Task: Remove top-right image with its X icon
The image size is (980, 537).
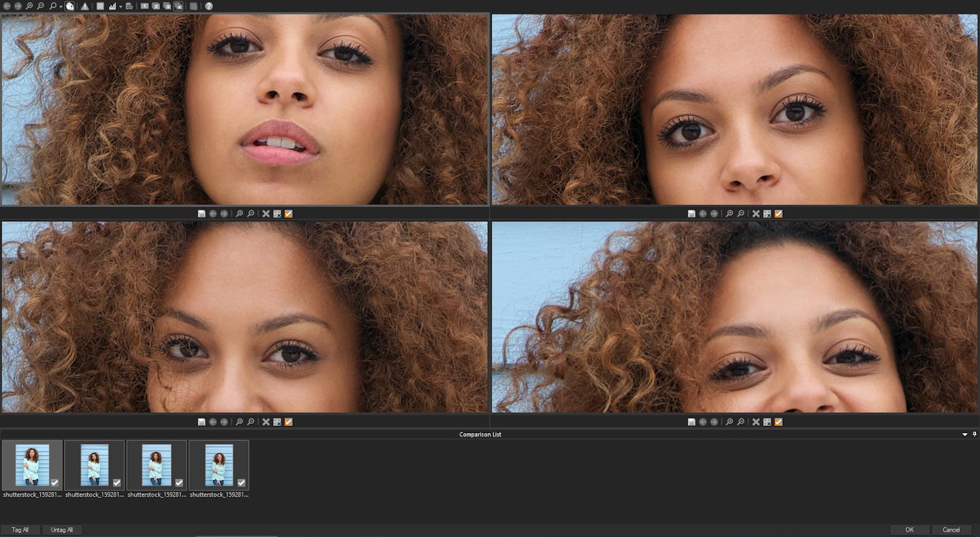Action: 756,214
